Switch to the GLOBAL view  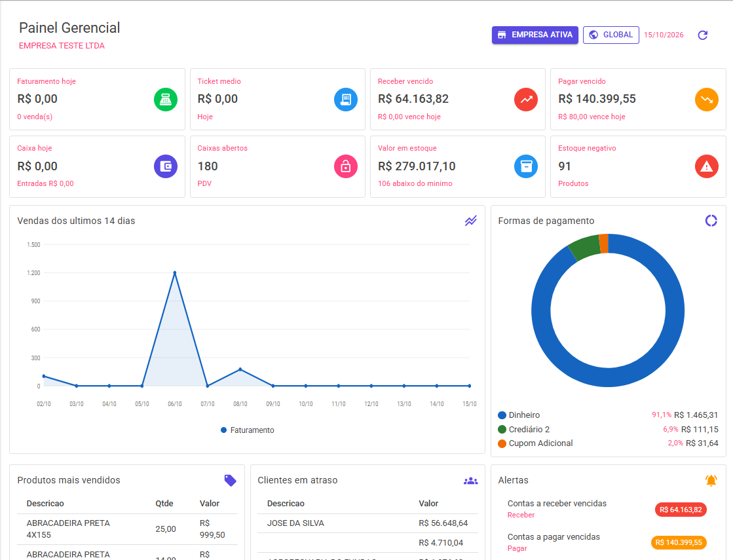[x=611, y=35]
